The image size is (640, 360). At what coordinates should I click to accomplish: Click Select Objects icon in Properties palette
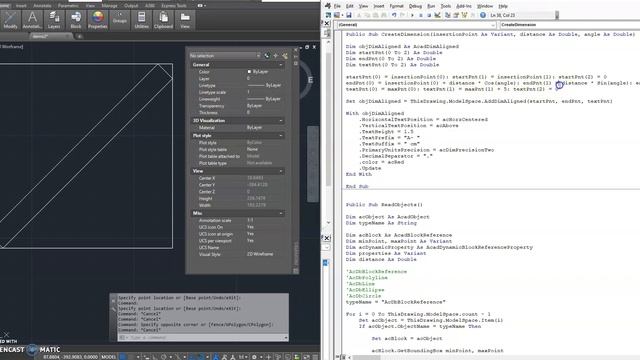tap(276, 56)
